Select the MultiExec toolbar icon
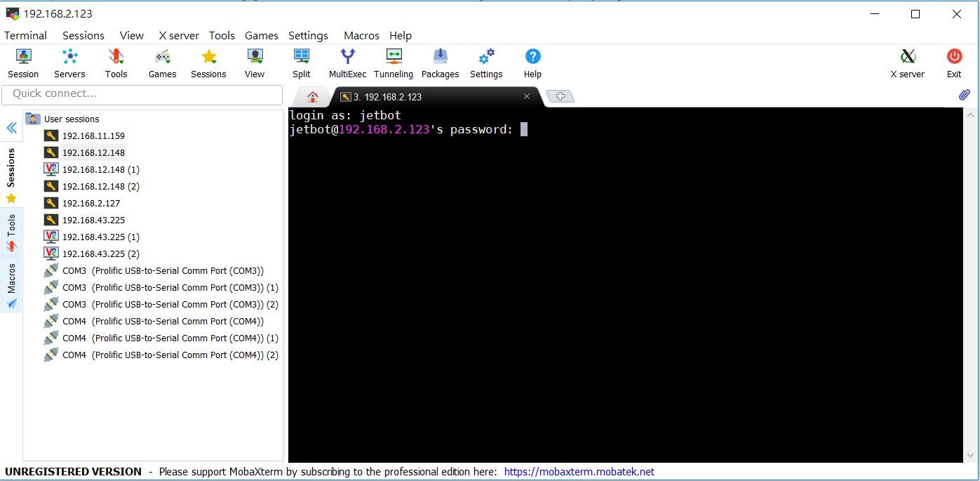The height and width of the screenshot is (481, 980). [x=347, y=63]
